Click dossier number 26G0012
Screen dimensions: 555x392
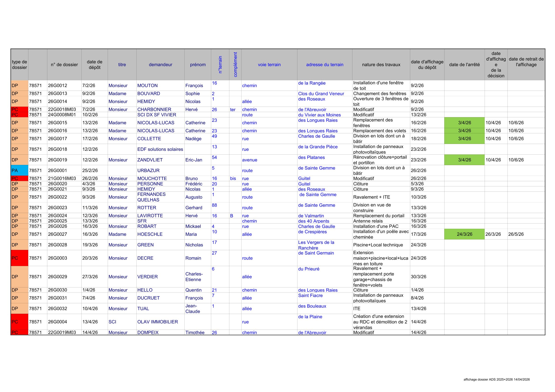click(58, 85)
